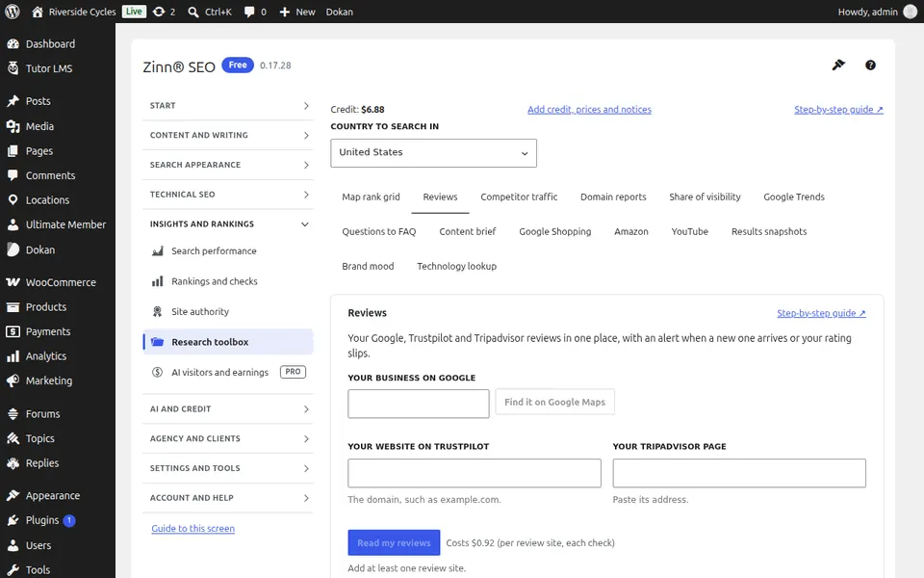The width and height of the screenshot is (924, 578).
Task: Switch to the Competitor traffic tab
Action: (x=519, y=197)
